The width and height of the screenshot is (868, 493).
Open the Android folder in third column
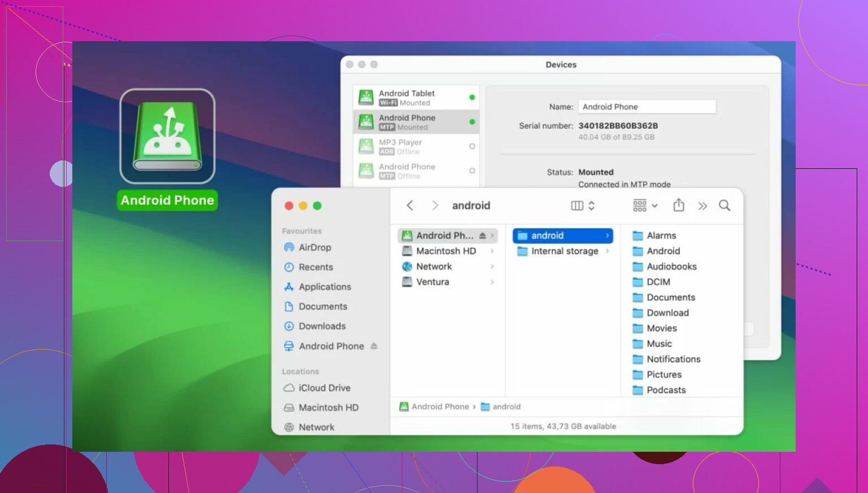point(656,251)
